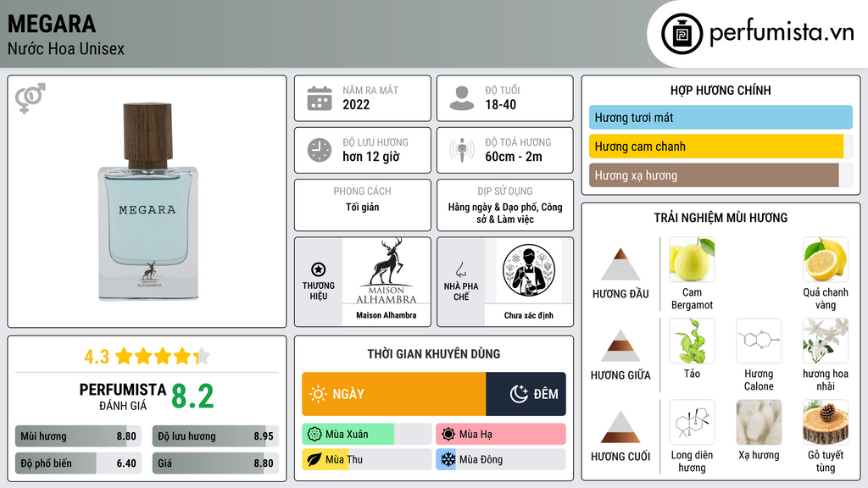Screen dimensions: 868x488
Task: Click the 4.3 star rating row
Action: 147,357
